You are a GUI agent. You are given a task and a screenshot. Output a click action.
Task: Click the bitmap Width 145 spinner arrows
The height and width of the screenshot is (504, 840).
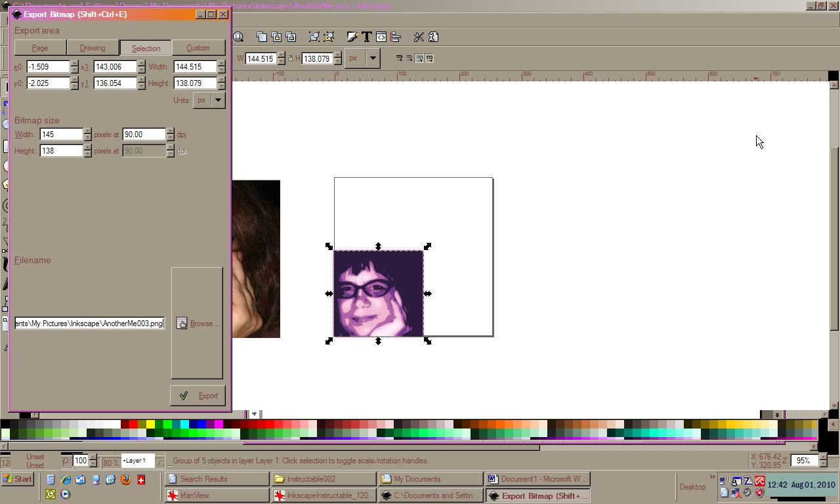click(87, 135)
